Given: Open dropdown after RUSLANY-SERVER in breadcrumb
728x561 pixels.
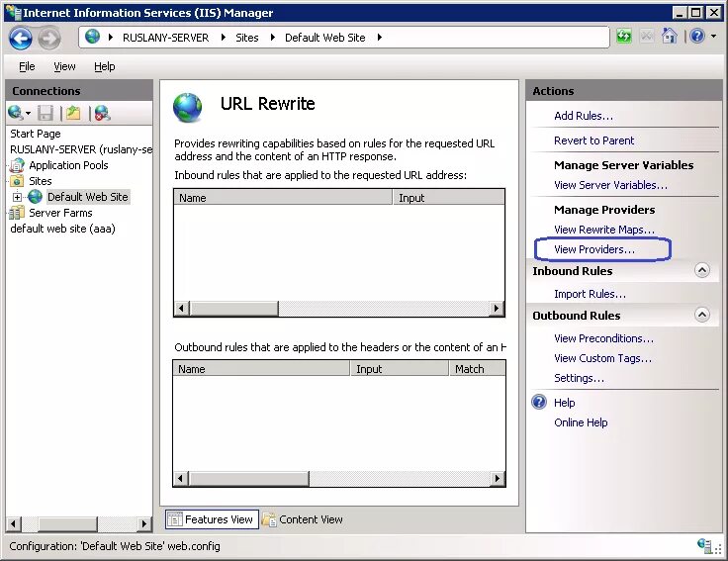Looking at the screenshot, I should pos(224,38).
